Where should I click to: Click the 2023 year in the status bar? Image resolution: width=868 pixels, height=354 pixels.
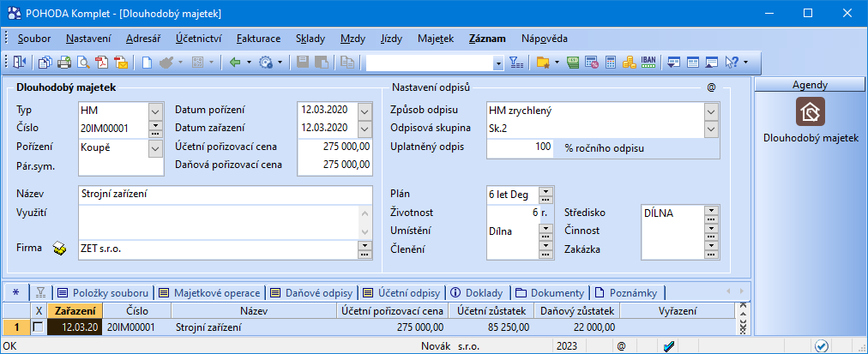point(567,347)
